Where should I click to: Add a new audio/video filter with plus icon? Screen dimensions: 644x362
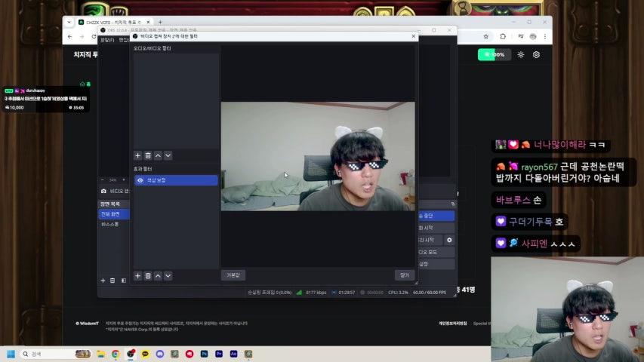click(137, 155)
